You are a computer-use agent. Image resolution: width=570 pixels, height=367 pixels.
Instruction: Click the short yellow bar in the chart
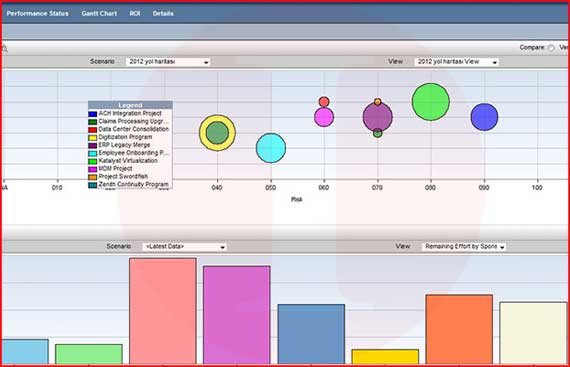coord(385,357)
